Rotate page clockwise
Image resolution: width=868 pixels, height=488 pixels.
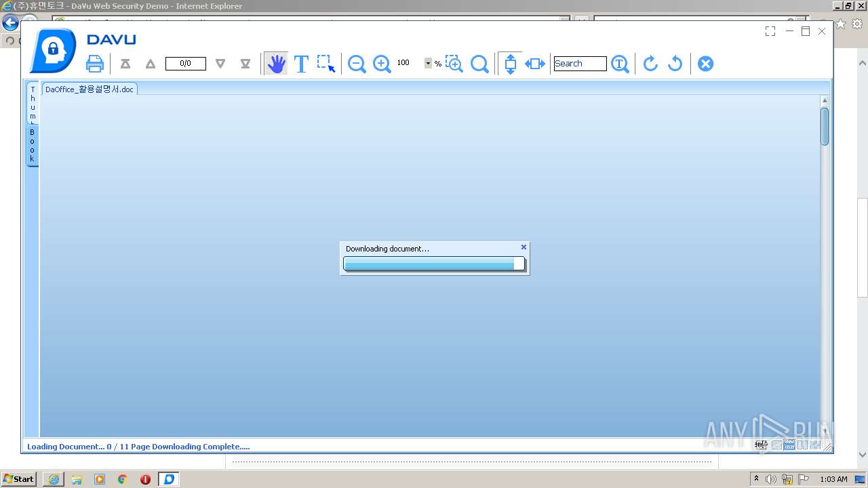click(650, 64)
